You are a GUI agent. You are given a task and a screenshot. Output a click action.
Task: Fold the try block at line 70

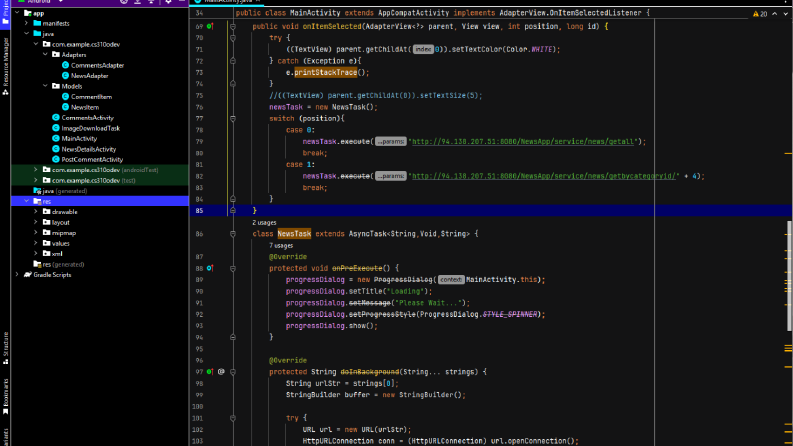point(233,38)
